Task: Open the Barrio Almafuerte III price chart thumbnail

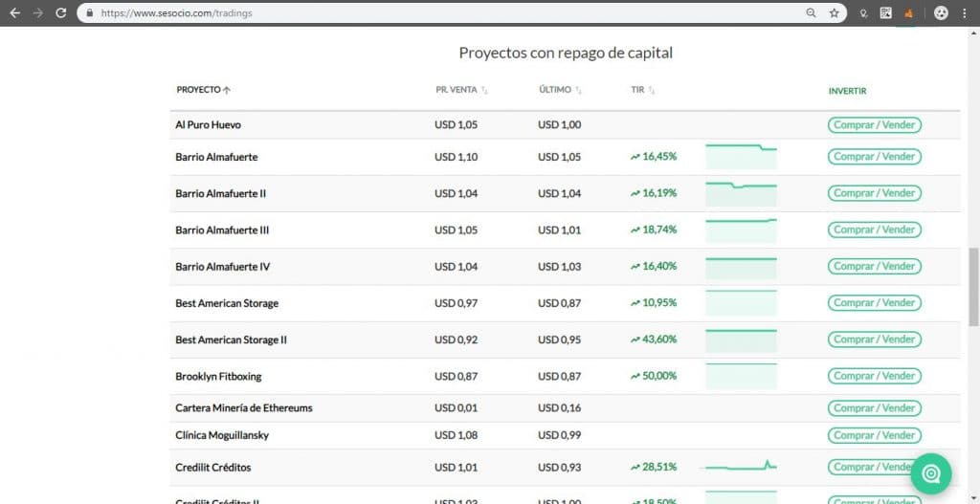Action: pyautogui.click(x=742, y=230)
